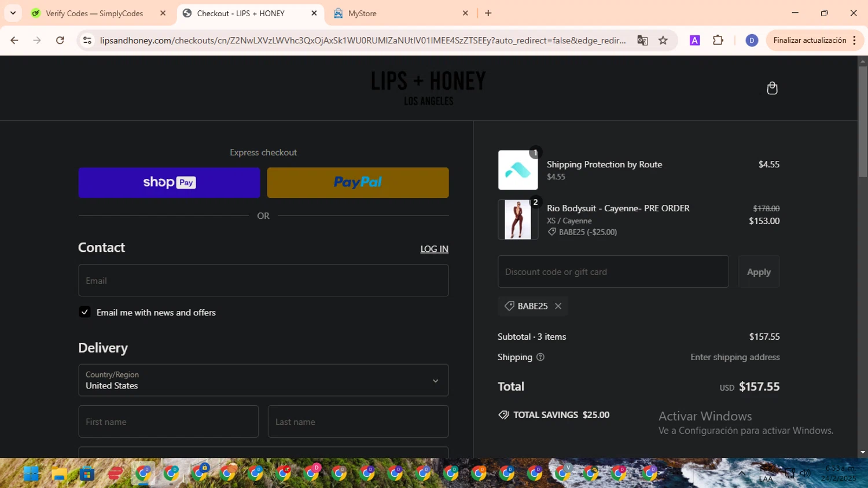
Task: Focus the Discount code or gift card field
Action: (x=613, y=271)
